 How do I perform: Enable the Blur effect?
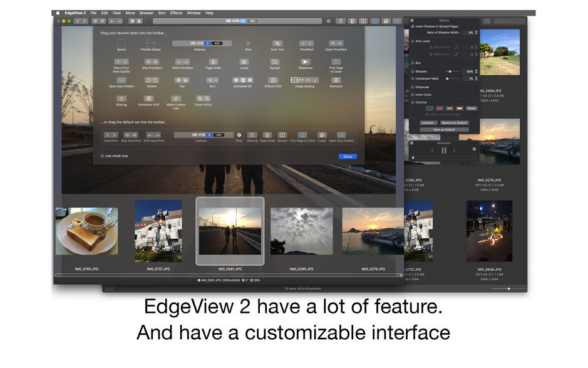click(413, 63)
